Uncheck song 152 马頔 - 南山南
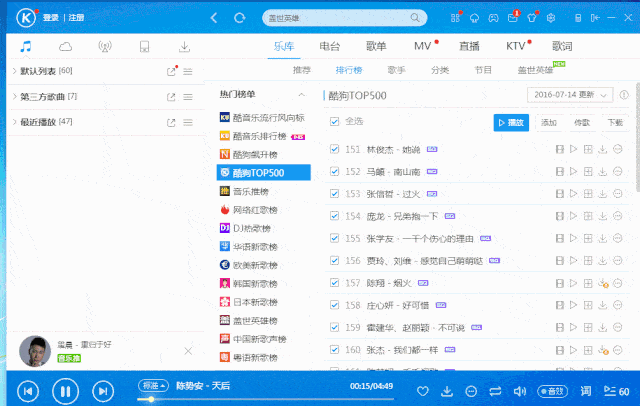The image size is (640, 406). pos(334,171)
